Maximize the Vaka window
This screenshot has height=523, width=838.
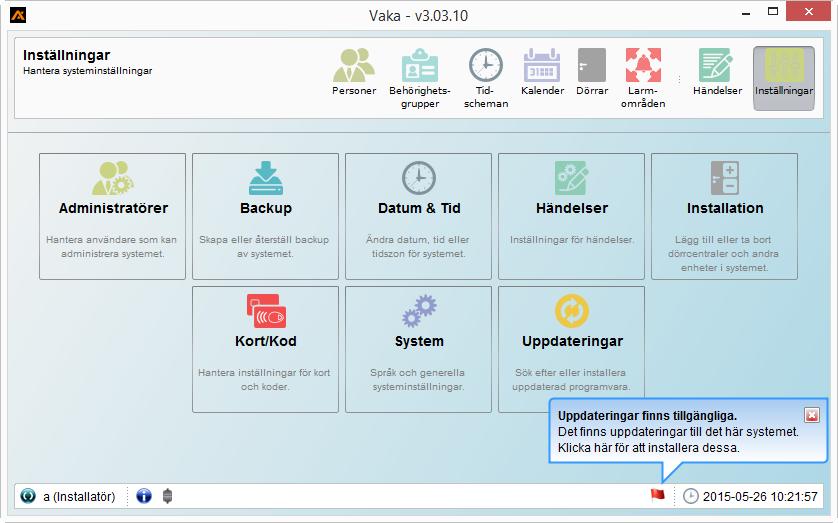pos(773,12)
